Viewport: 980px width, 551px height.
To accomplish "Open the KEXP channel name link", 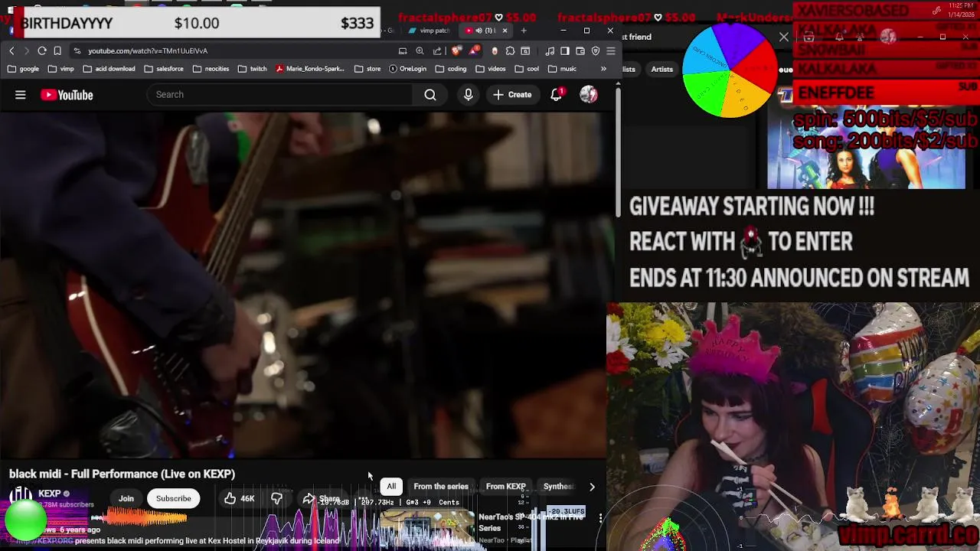I will [50, 494].
